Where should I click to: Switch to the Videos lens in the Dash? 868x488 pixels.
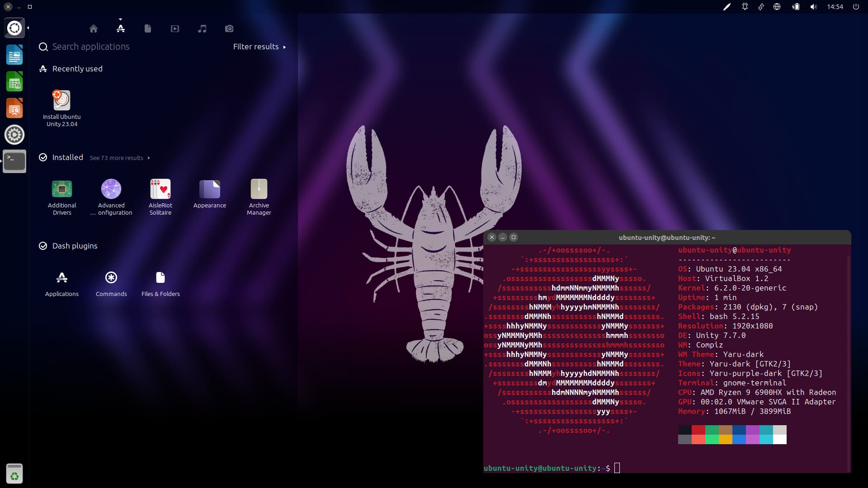[x=175, y=28]
